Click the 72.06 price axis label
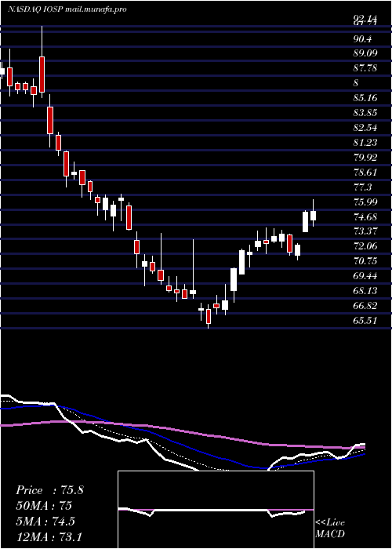The width and height of the screenshot is (392, 549). 365,246
